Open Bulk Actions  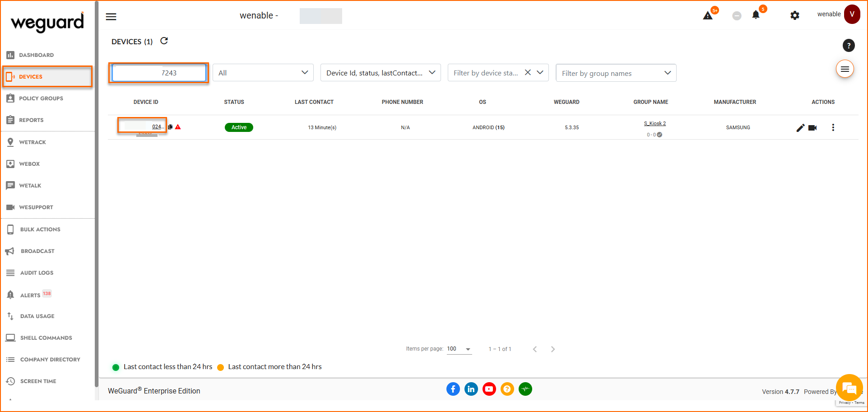[x=40, y=229]
